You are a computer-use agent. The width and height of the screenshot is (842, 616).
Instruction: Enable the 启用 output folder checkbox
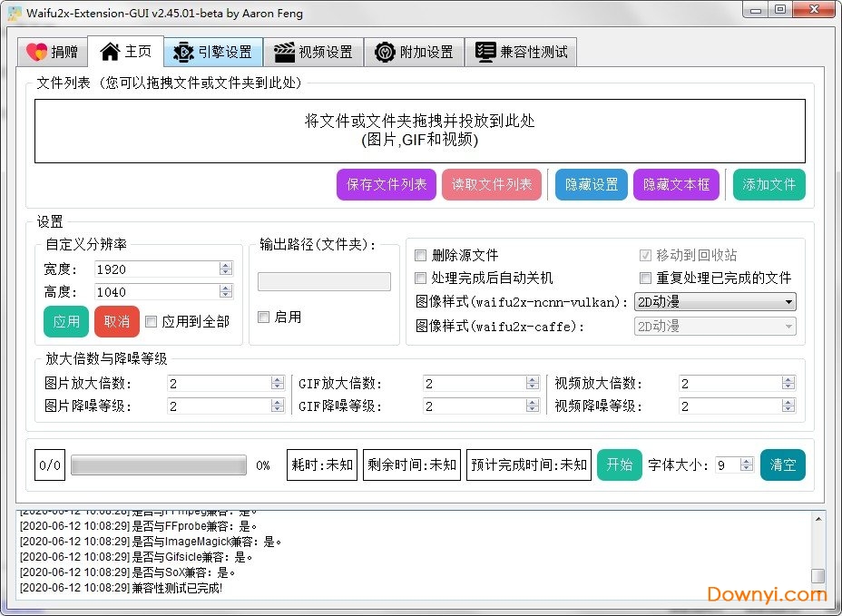263,317
